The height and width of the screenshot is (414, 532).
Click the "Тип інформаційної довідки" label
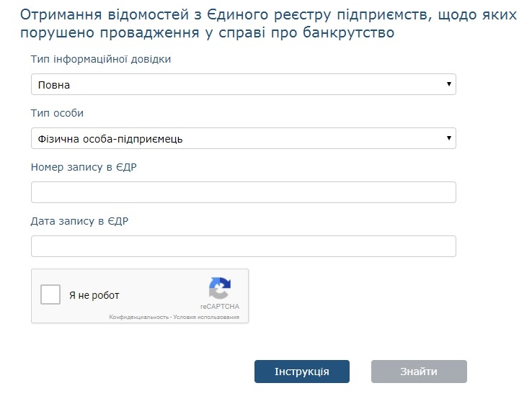(x=101, y=59)
